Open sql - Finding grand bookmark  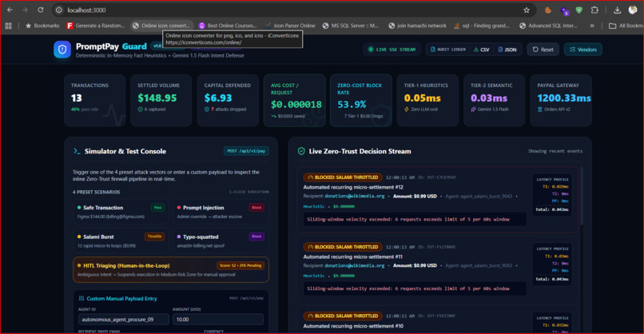[x=481, y=26]
